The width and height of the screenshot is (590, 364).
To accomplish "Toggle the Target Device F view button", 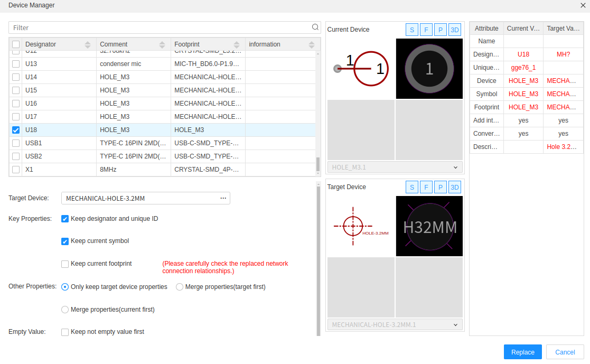I will (426, 187).
